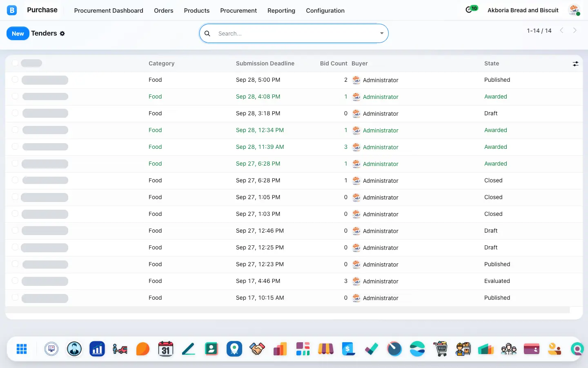Open the round clock timer app icon

(x=394, y=349)
